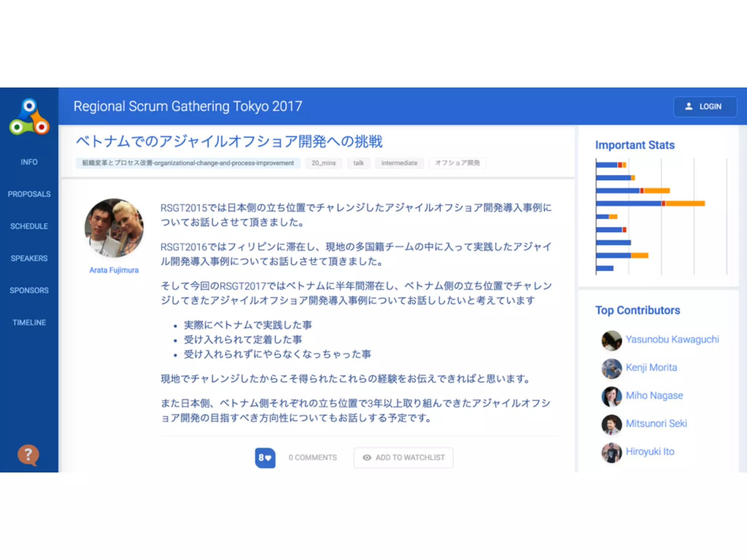747x560 pixels.
Task: Click Hiroyuki Ito's avatar
Action: pyautogui.click(x=612, y=453)
